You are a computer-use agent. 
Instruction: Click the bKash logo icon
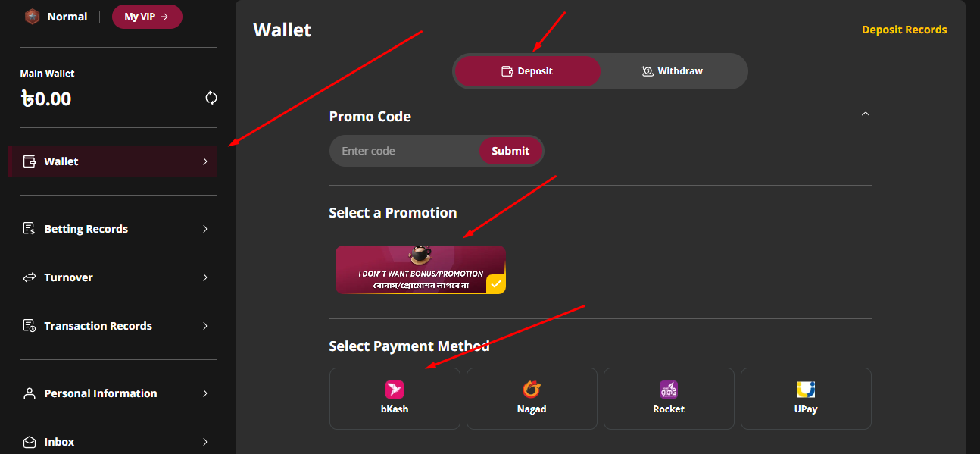click(x=395, y=390)
